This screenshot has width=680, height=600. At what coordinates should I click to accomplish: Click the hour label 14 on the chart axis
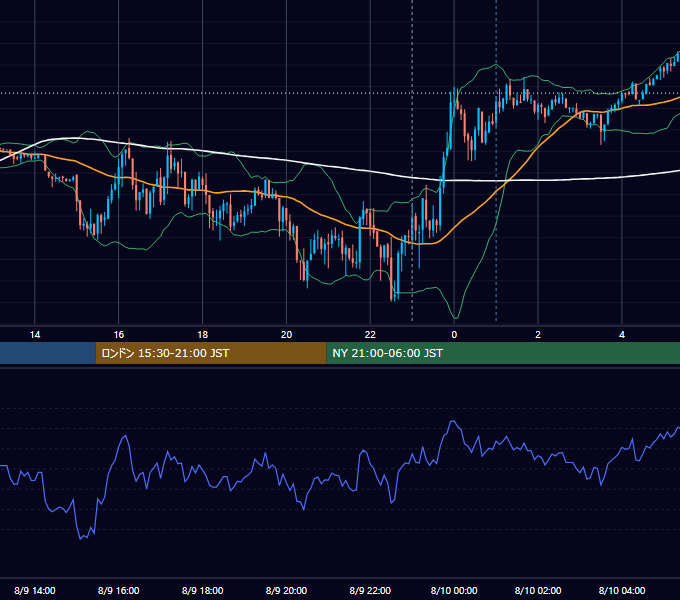pos(35,335)
